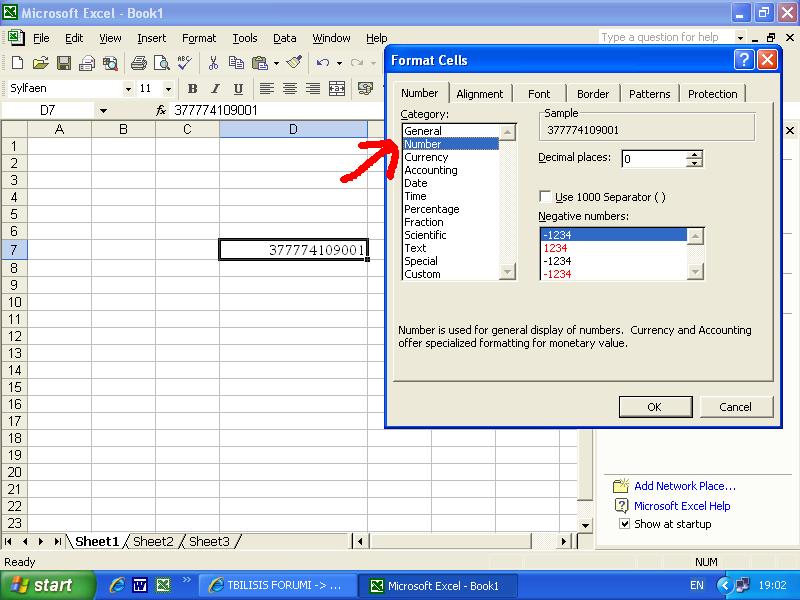800x600 pixels.
Task: Click the Windows Start button
Action: click(48, 585)
